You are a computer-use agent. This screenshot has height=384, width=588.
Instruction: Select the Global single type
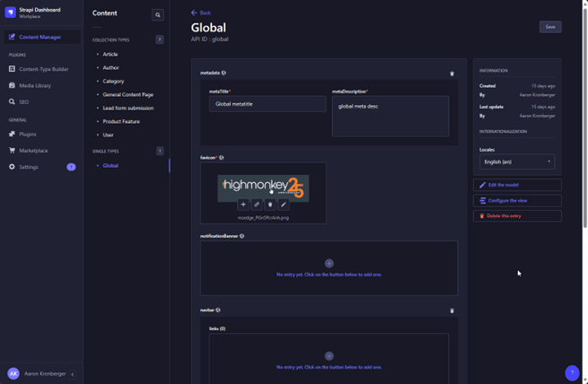click(x=110, y=166)
